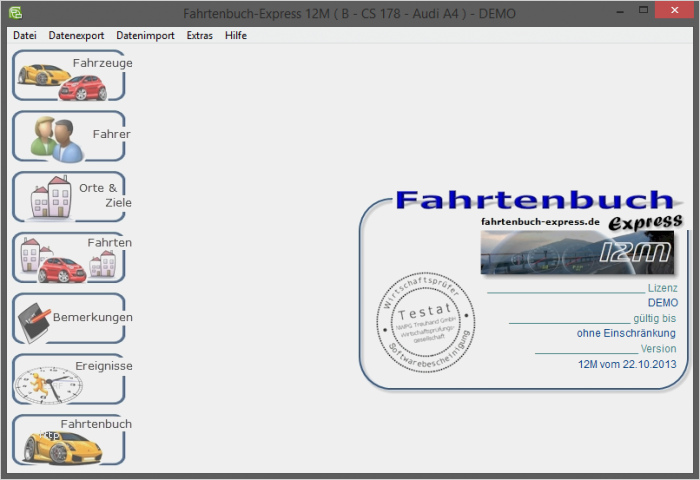Open the Fahrer drivers section
This screenshot has width=700, height=480.
tap(69, 136)
